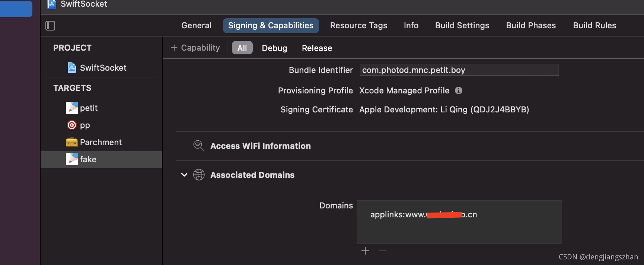Image resolution: width=644 pixels, height=265 pixels.
Task: Click the Associated Domains heading
Action: pyautogui.click(x=252, y=175)
